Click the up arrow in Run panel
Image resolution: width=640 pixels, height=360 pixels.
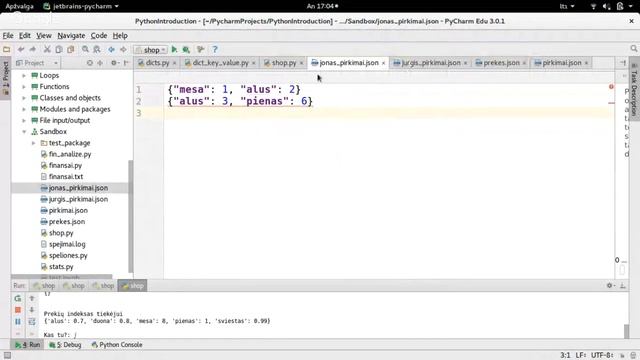point(32,298)
